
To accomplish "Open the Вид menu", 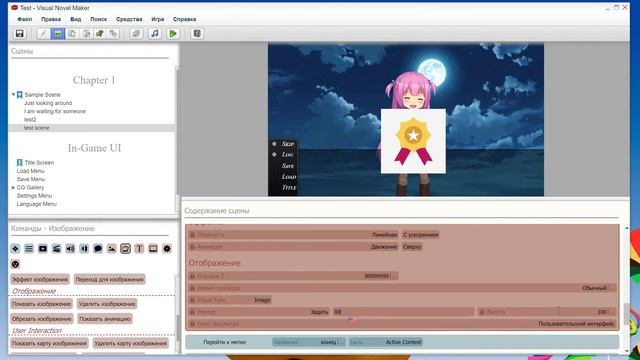I will pyautogui.click(x=76, y=19).
